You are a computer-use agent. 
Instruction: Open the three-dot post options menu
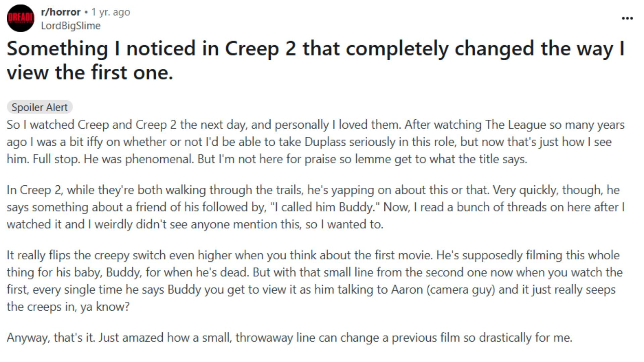point(627,18)
